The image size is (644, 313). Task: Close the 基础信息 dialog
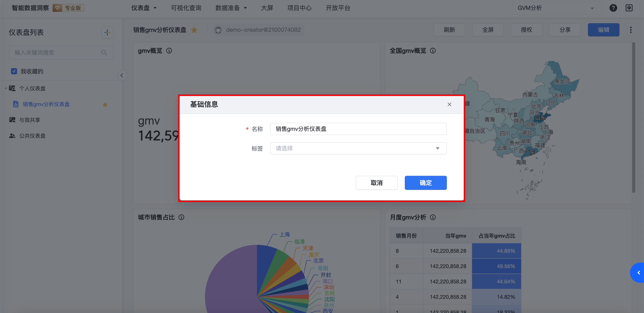point(449,104)
